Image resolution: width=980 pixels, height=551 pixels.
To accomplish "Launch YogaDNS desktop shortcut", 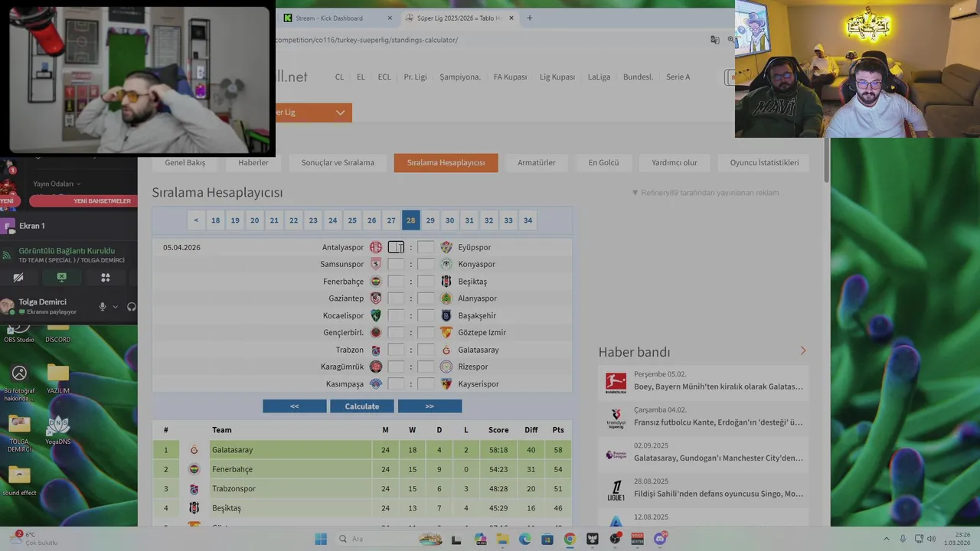I will pos(57,430).
